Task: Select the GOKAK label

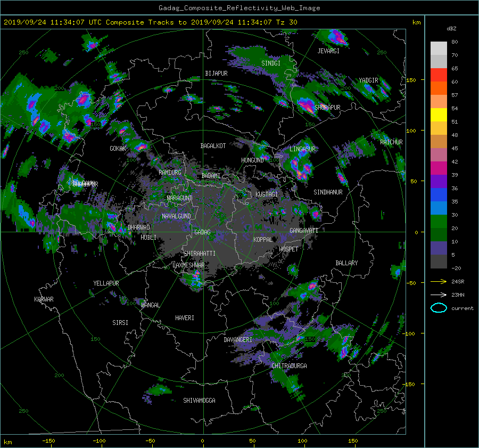Action: 118,149
